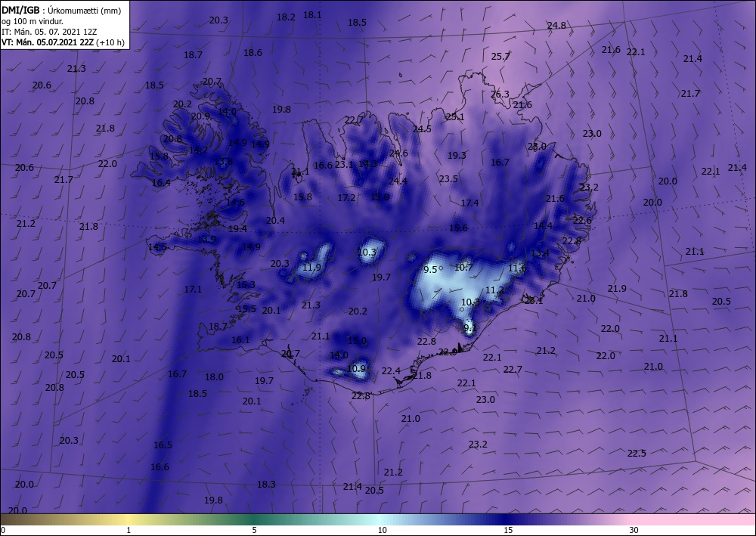Click the 21.9 value east of Iceland
Viewport: 756px width, 536px height.
point(617,289)
